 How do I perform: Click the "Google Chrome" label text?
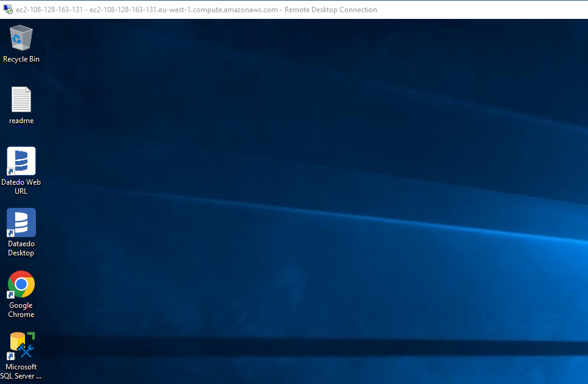pyautogui.click(x=21, y=310)
